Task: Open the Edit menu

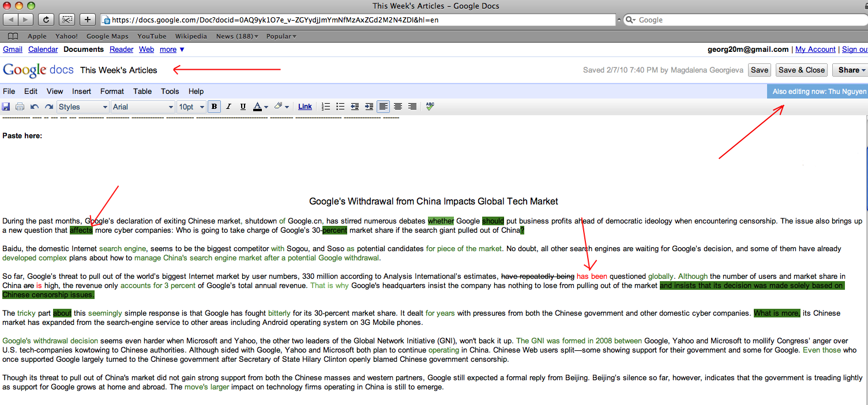Action: pyautogui.click(x=31, y=91)
